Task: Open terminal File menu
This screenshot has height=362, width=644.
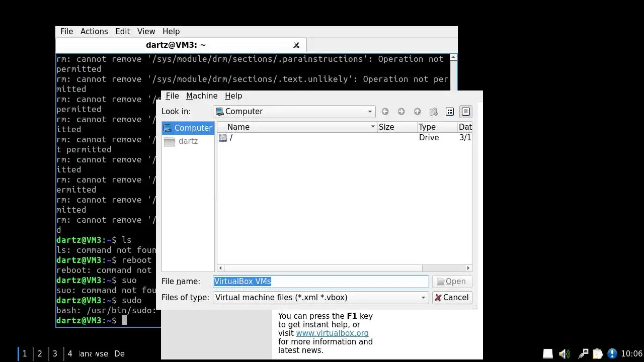Action: 67,31
